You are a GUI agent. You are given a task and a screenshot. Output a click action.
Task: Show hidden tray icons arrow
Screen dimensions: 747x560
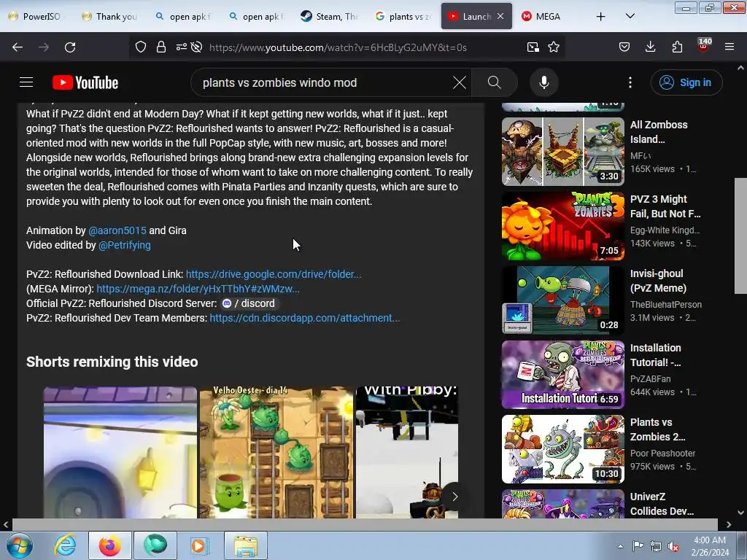click(620, 546)
